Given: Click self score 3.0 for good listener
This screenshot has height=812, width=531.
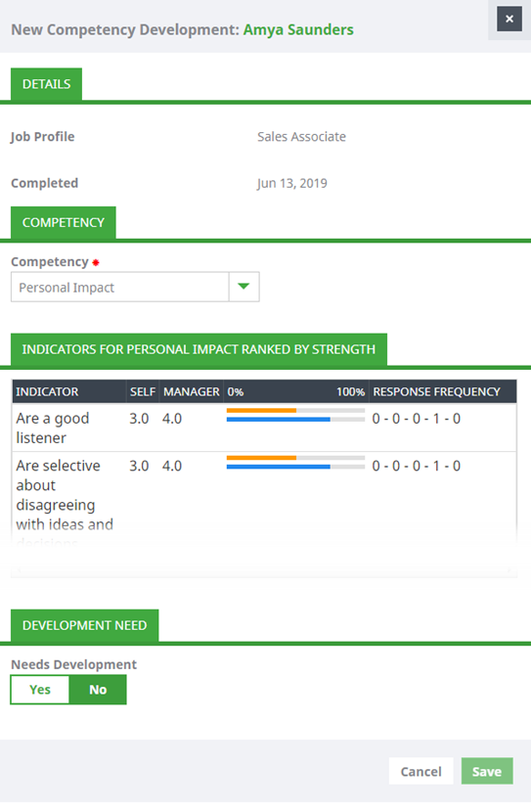Looking at the screenshot, I should (x=139, y=419).
